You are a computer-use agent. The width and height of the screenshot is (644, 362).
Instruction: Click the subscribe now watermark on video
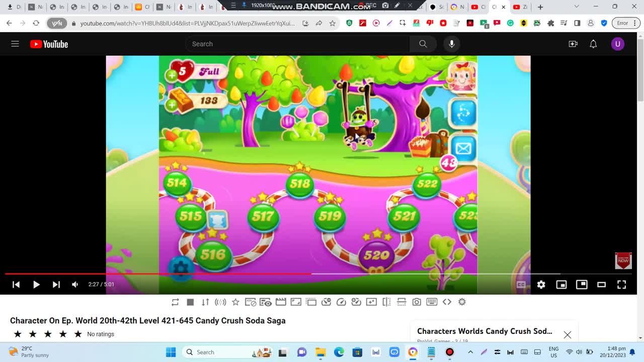coord(623,260)
